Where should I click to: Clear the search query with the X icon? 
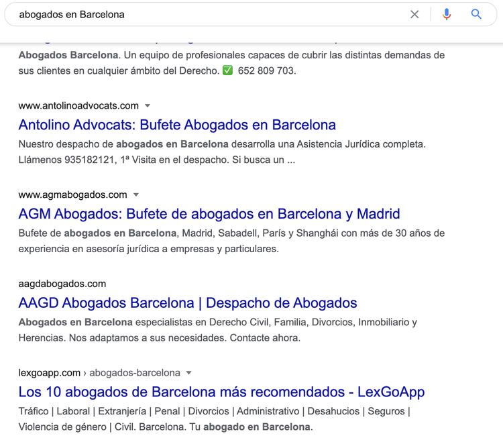click(x=414, y=15)
